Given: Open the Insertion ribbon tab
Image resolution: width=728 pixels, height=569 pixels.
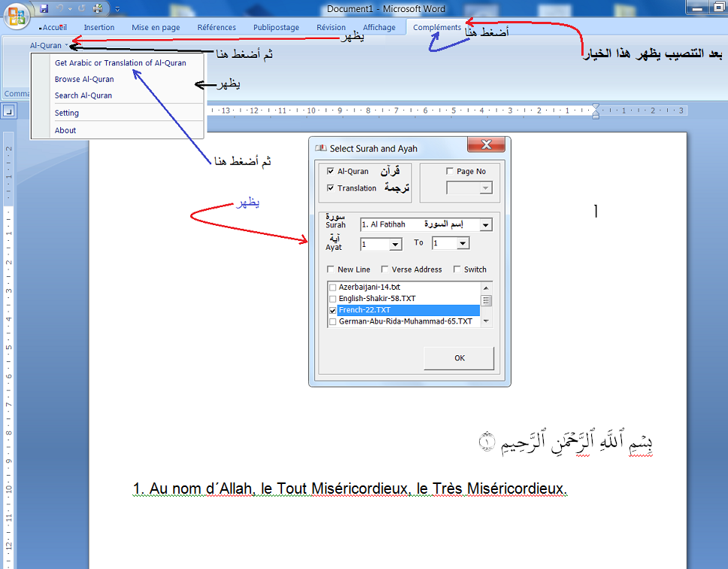Looking at the screenshot, I should coord(99,27).
